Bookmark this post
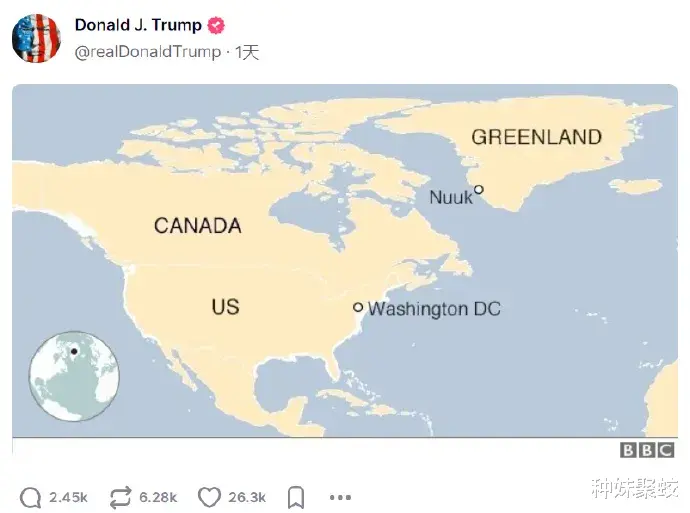This screenshot has width=690, height=513. pos(296,497)
